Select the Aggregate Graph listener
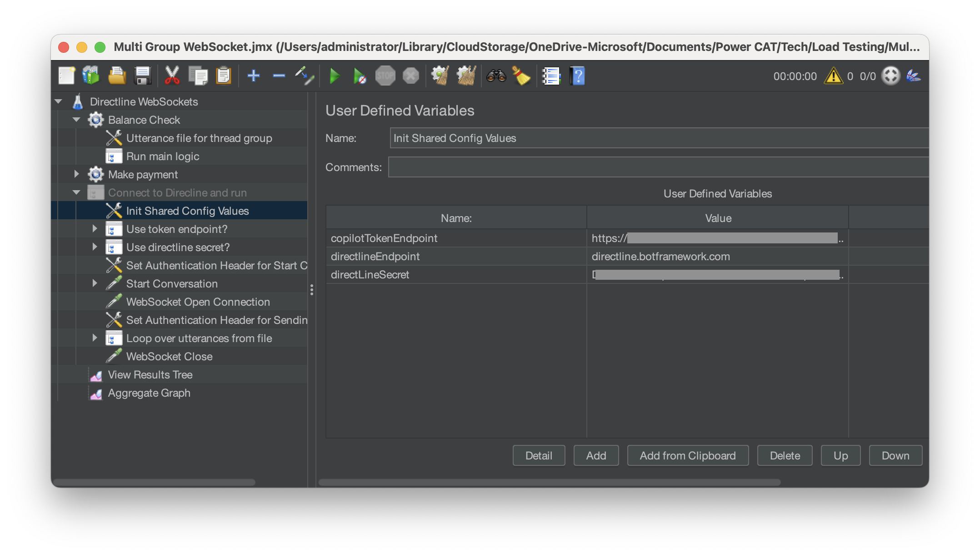The height and width of the screenshot is (555, 980). (149, 393)
